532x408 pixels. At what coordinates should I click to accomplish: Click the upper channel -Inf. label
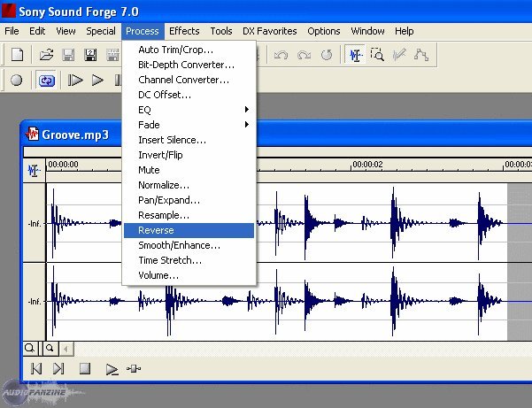35,224
